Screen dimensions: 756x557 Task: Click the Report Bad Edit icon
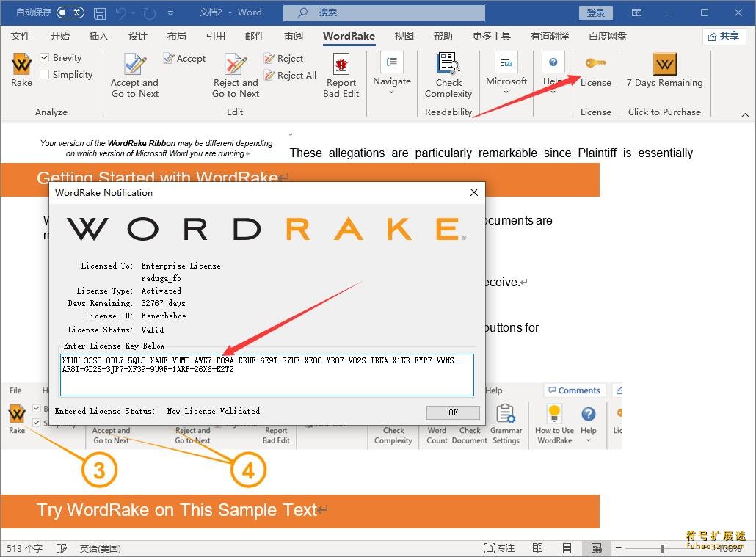[341, 64]
